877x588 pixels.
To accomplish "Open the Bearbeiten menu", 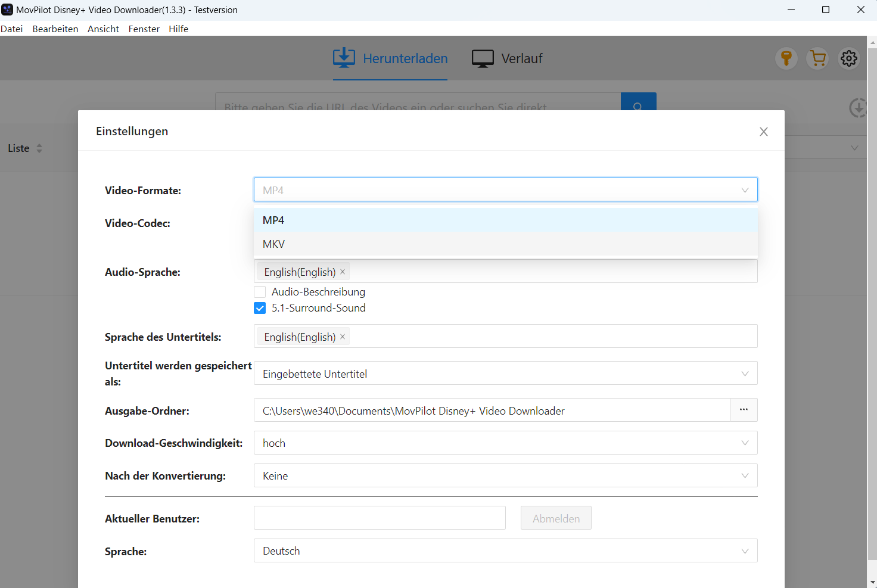I will click(55, 29).
